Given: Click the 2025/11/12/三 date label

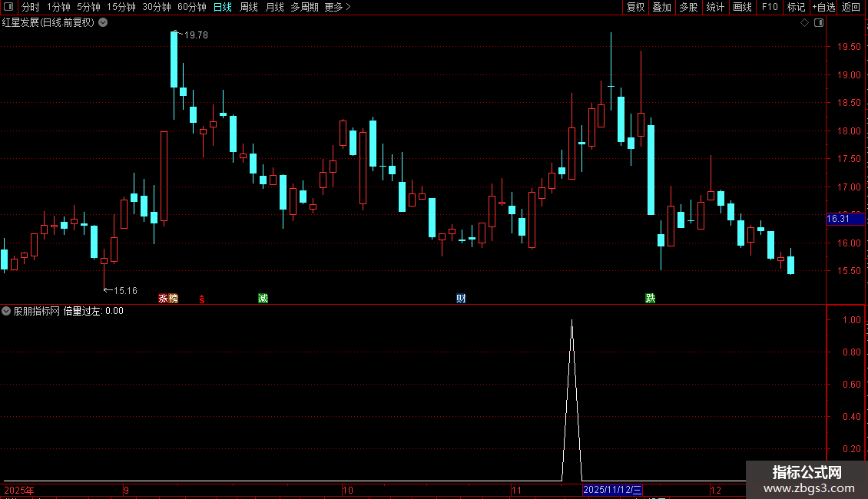Looking at the screenshot, I should (x=612, y=490).
